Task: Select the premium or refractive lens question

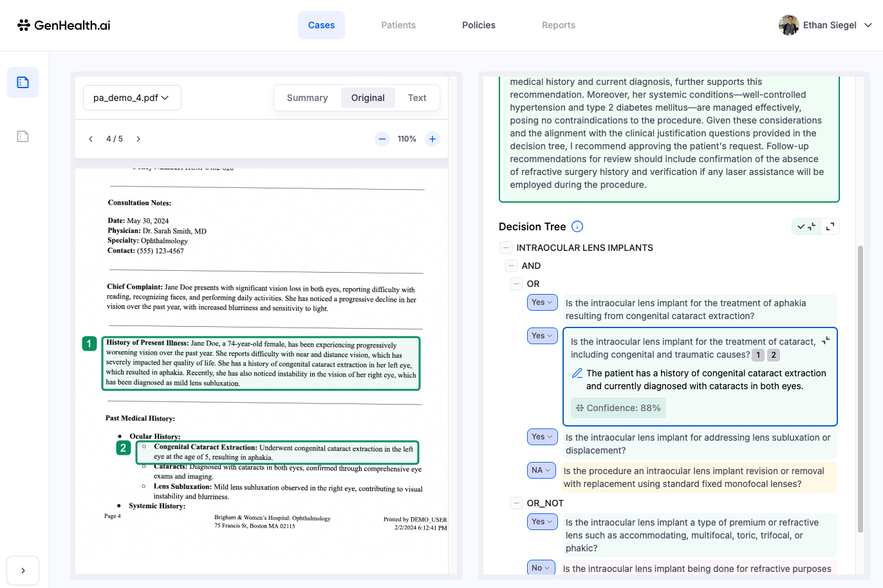Action: pyautogui.click(x=699, y=535)
